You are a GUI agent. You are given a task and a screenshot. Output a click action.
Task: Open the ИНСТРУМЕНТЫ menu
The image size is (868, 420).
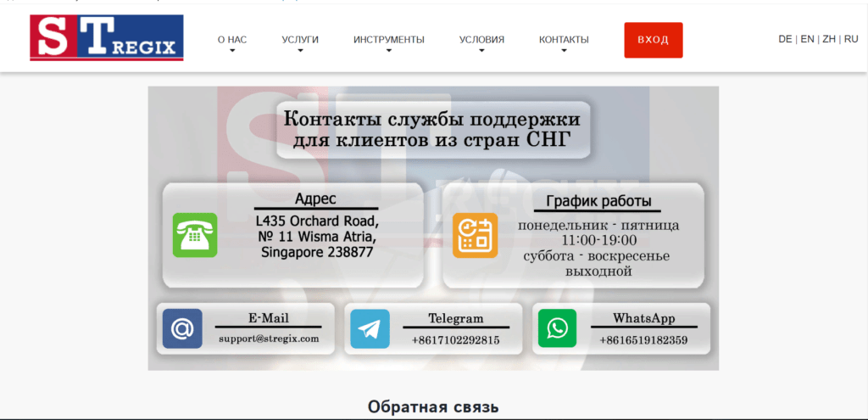point(389,40)
